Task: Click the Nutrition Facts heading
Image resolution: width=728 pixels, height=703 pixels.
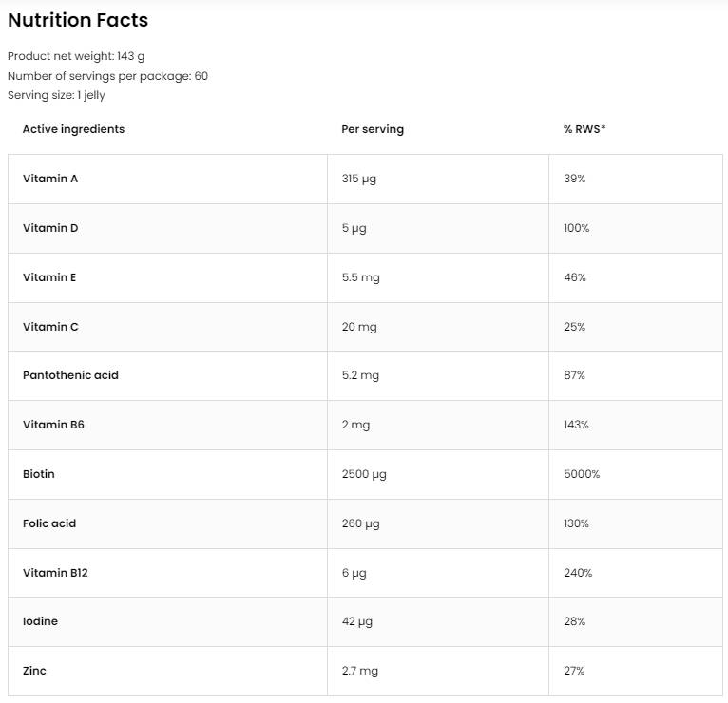Action: tap(78, 20)
